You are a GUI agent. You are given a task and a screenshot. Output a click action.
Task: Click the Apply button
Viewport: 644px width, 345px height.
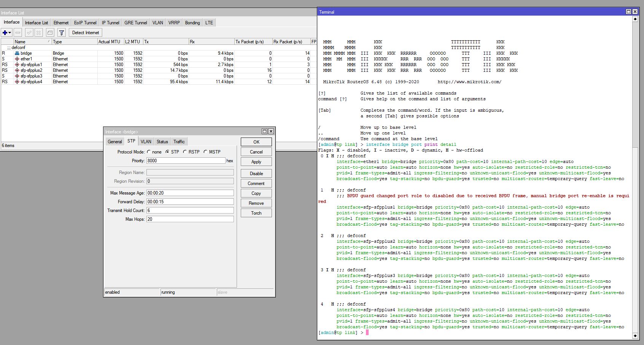(256, 162)
